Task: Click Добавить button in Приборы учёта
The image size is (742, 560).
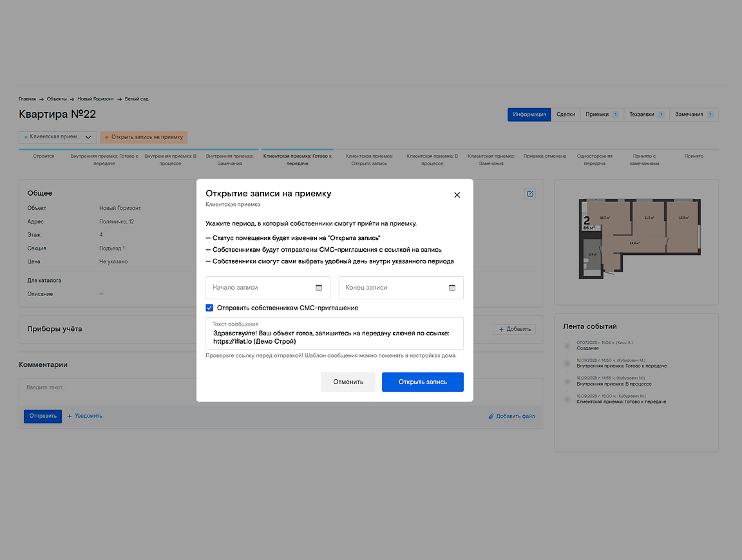Action: [x=514, y=330]
